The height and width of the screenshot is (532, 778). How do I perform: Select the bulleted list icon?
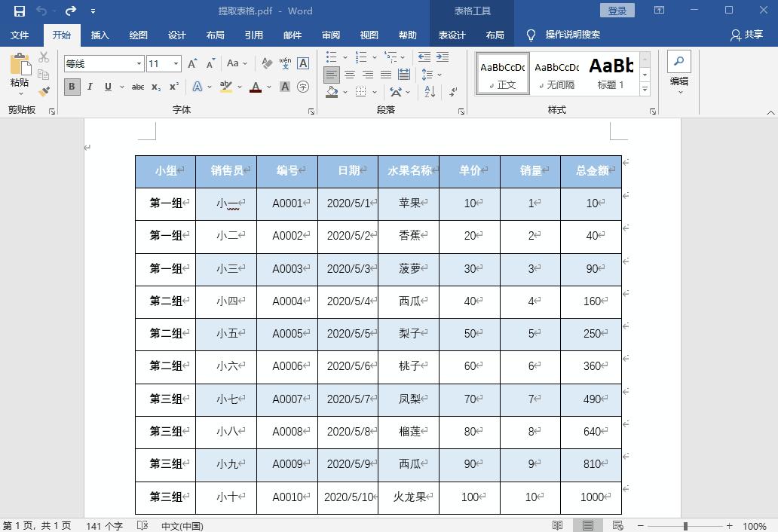[332, 57]
